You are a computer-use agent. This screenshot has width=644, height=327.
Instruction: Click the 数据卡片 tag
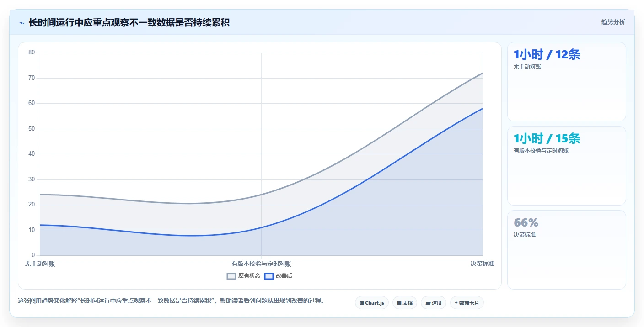point(467,303)
